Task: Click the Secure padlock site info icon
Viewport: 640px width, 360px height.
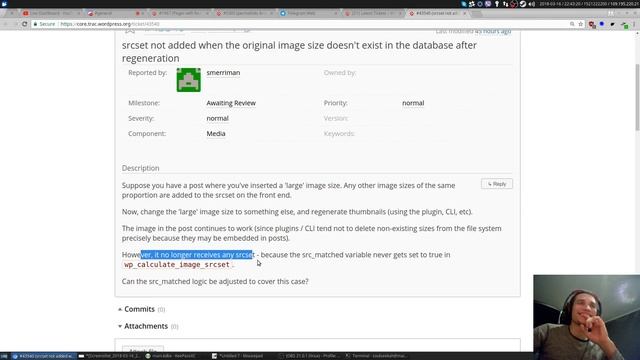Action: (x=36, y=24)
